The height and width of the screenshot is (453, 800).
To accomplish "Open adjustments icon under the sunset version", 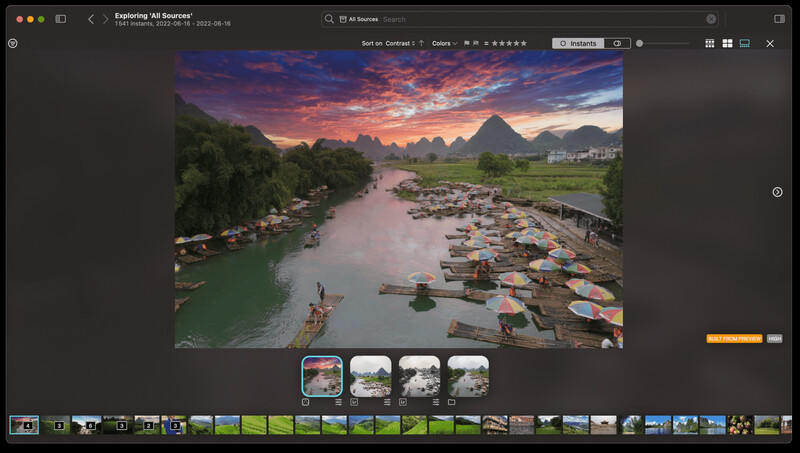I will [339, 402].
